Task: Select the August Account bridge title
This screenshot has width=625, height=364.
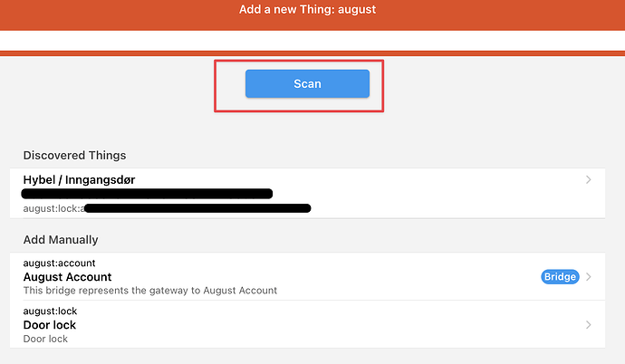Action: tap(67, 277)
